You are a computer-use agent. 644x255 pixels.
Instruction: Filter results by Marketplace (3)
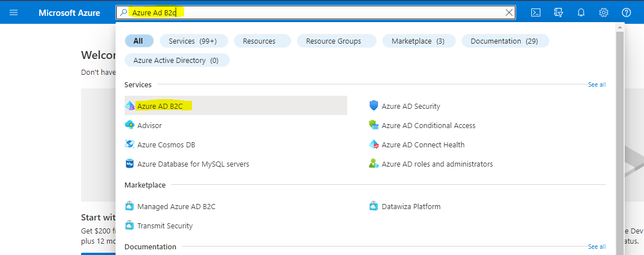418,41
